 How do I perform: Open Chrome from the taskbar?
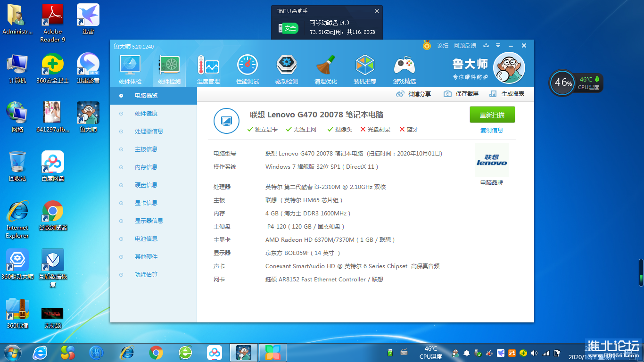point(156,353)
